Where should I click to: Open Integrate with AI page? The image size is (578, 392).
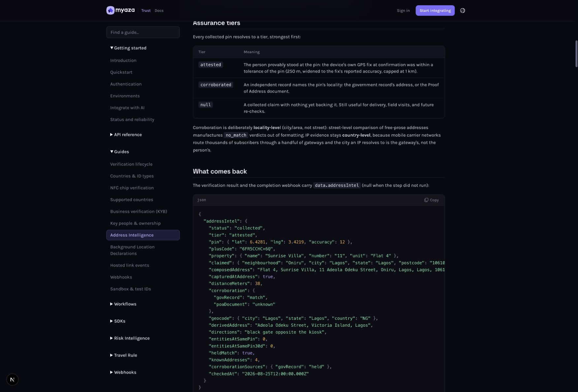pos(127,108)
